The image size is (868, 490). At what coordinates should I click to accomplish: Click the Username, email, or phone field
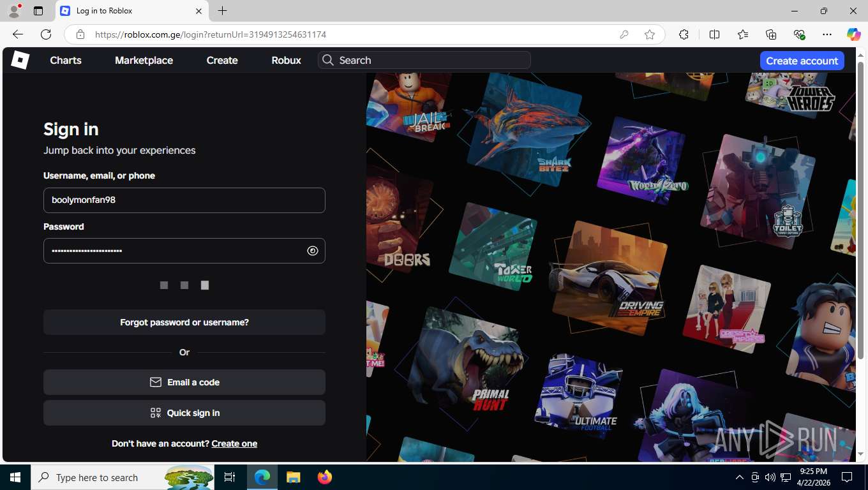pos(184,200)
